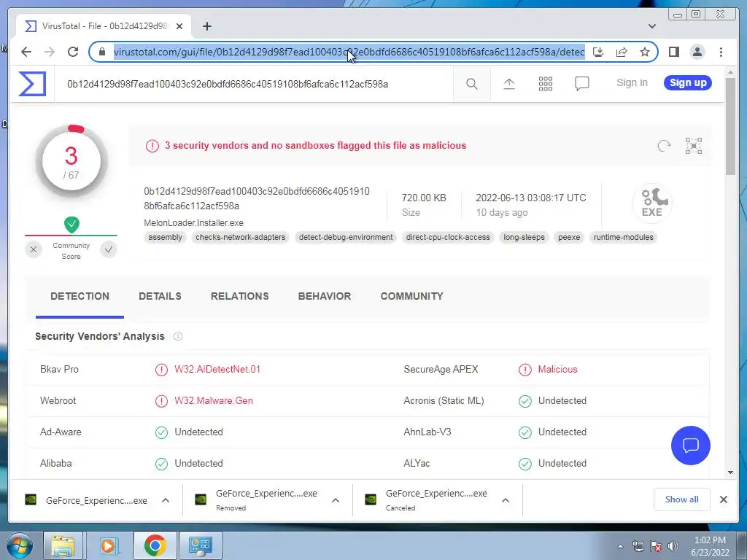Click Show all downloads button

(x=682, y=499)
